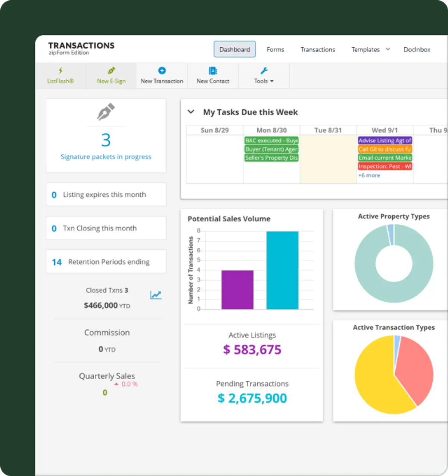Open the trend chart icon beside Closed Txns
This screenshot has width=448, height=476.
point(156,295)
